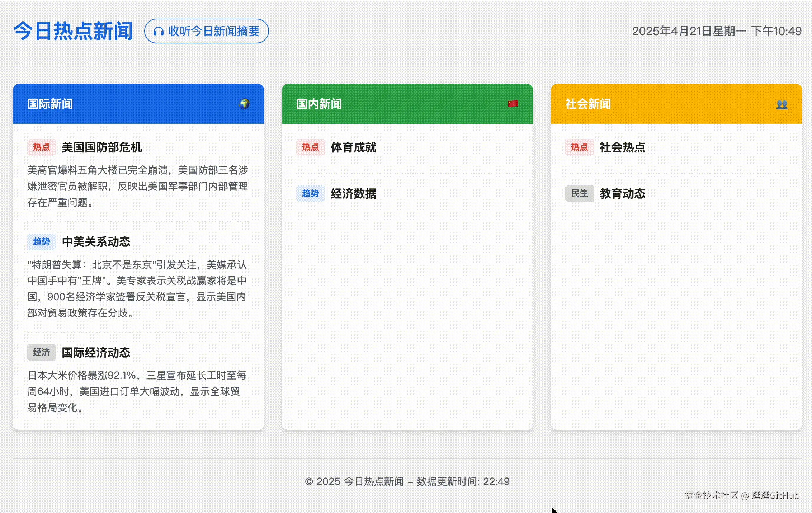812x513 pixels.
Task: Click the China flag icon in 国内新闻 header
Action: (513, 104)
